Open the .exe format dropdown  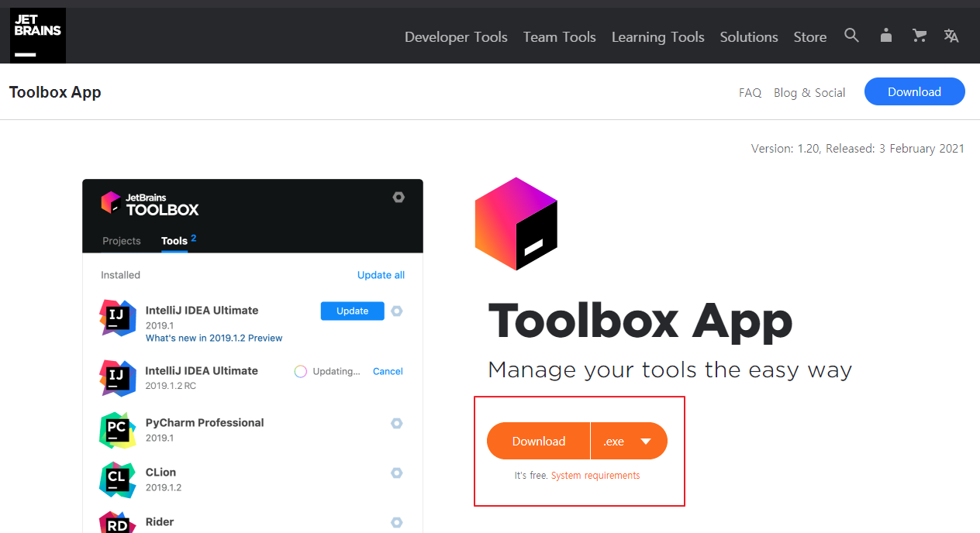pos(629,441)
